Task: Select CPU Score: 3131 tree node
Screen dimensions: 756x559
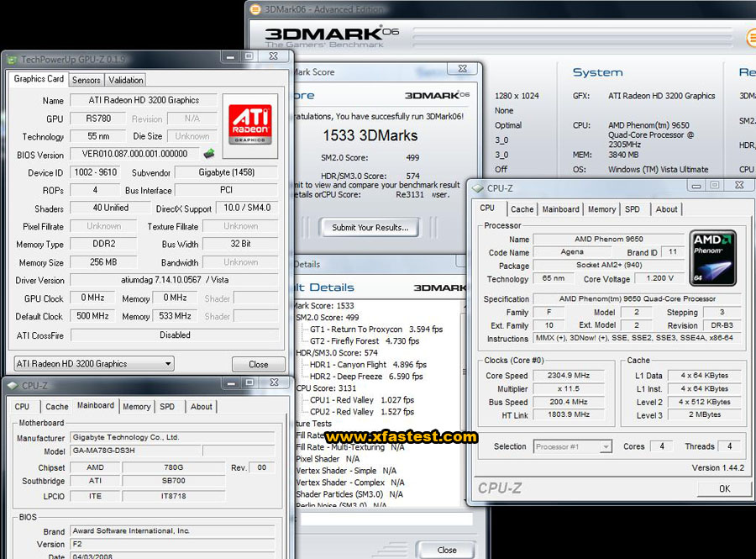Action: [x=326, y=388]
